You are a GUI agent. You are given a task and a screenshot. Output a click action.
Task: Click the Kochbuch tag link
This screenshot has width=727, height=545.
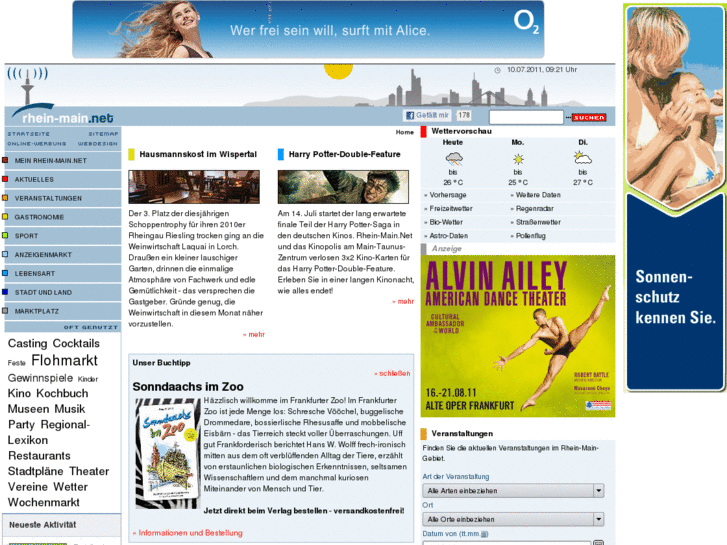point(62,393)
